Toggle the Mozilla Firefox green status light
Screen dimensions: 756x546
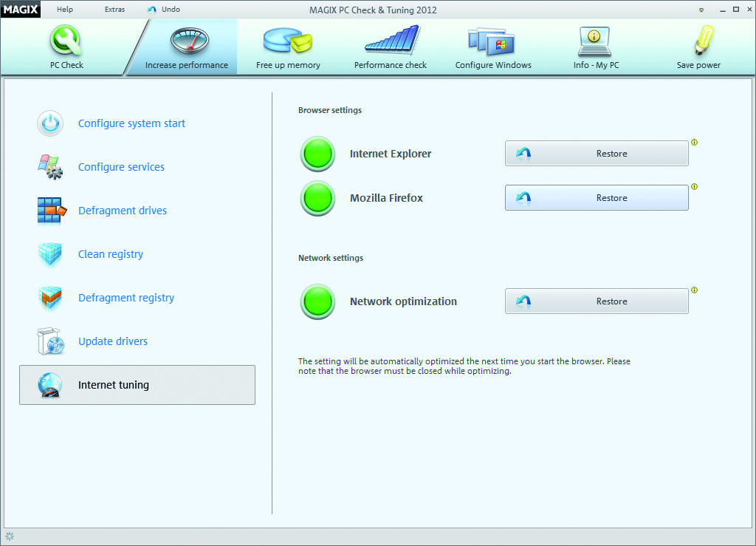[x=317, y=198]
